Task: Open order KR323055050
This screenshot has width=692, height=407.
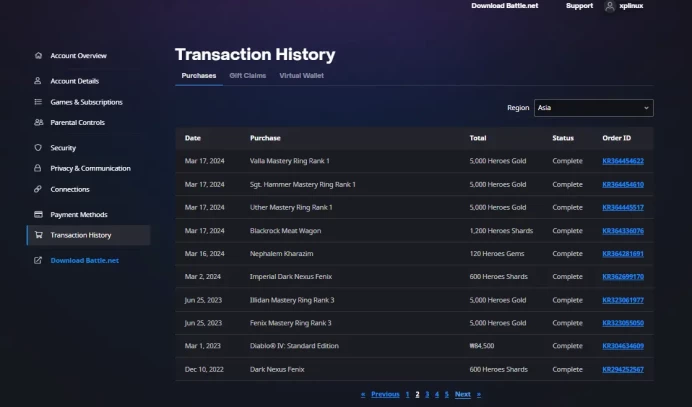Action: click(623, 323)
